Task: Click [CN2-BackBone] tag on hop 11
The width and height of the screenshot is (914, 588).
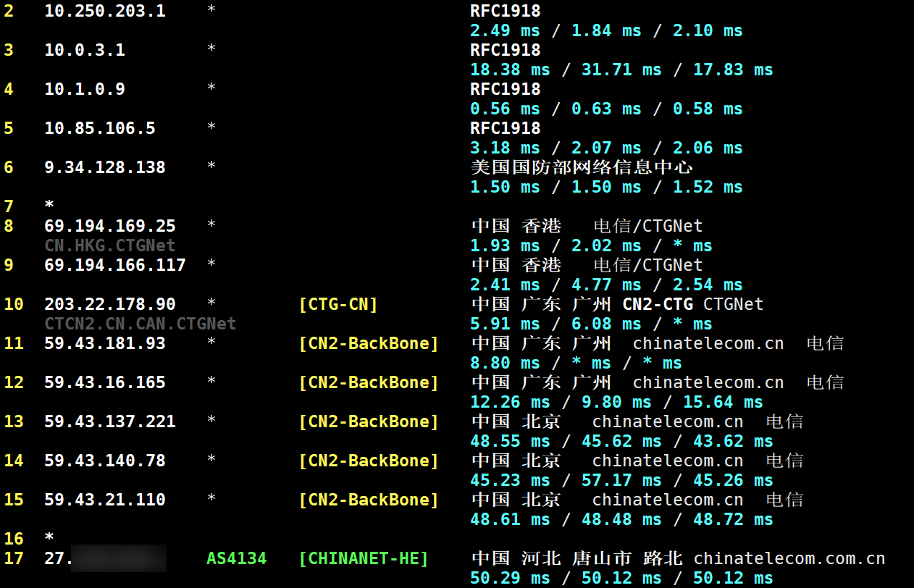Action: pyautogui.click(x=369, y=343)
